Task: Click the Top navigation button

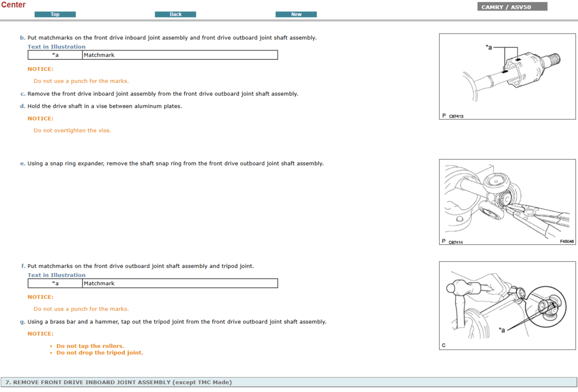Action: 55,14
